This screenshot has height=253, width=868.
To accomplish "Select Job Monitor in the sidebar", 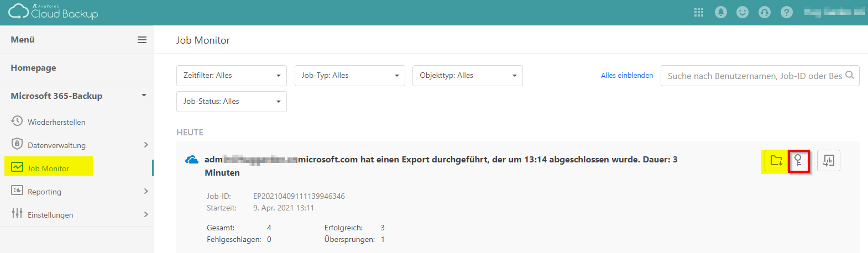I will [48, 168].
